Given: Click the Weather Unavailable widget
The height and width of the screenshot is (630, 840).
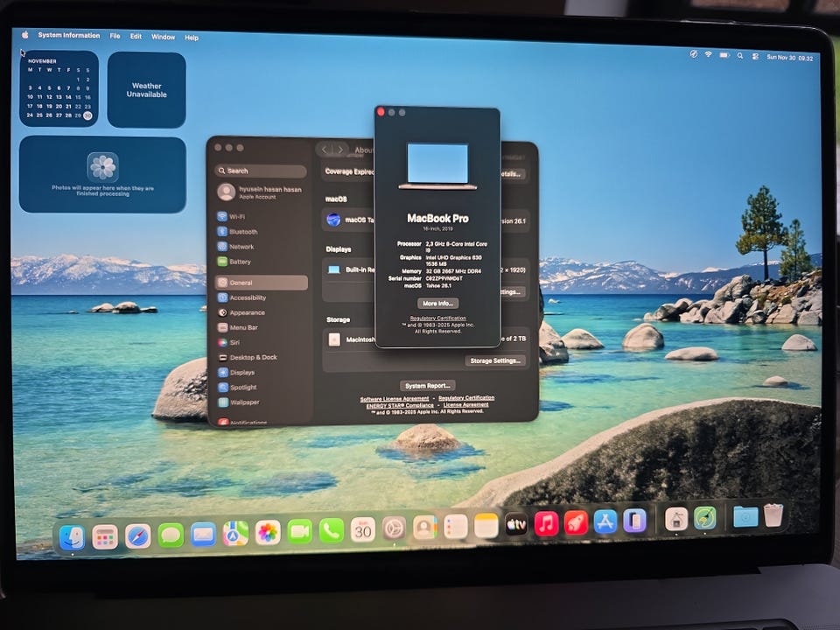Looking at the screenshot, I should pyautogui.click(x=146, y=90).
